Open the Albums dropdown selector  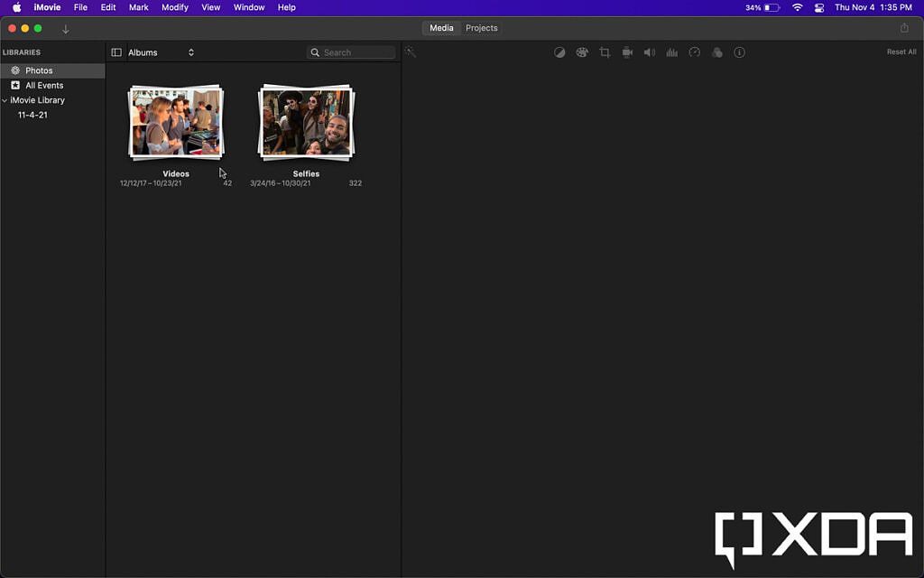(x=158, y=51)
